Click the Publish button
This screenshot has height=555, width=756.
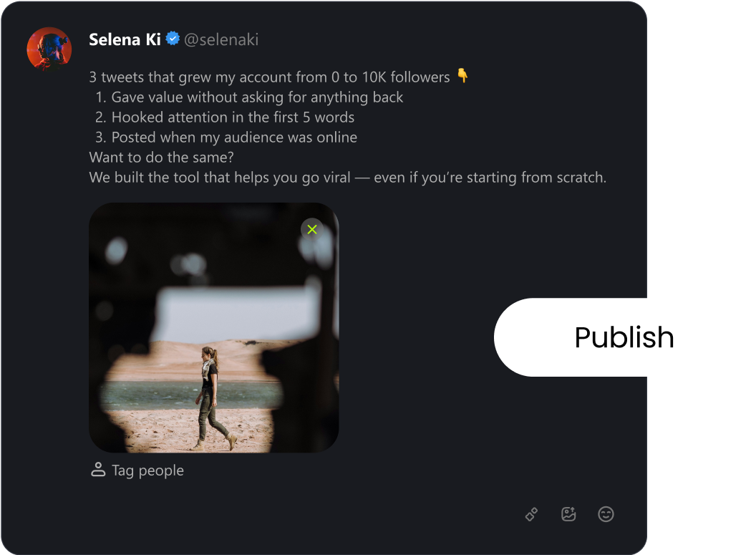pyautogui.click(x=624, y=337)
